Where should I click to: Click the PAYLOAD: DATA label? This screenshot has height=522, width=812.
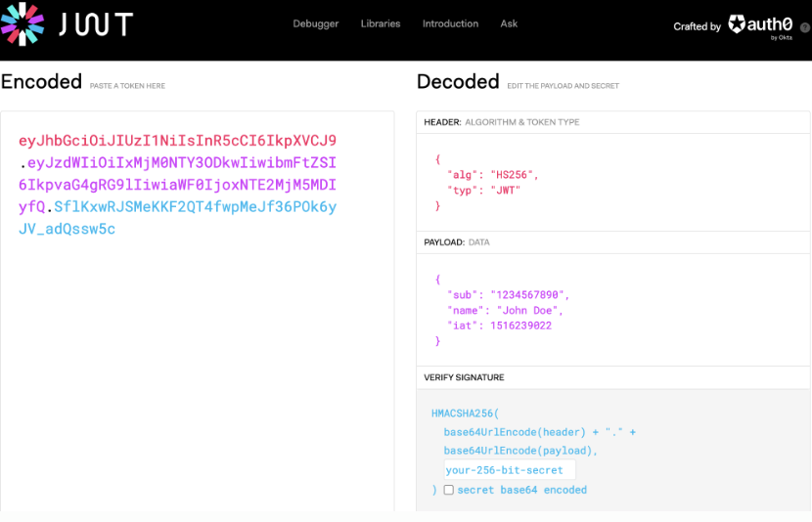click(x=456, y=242)
